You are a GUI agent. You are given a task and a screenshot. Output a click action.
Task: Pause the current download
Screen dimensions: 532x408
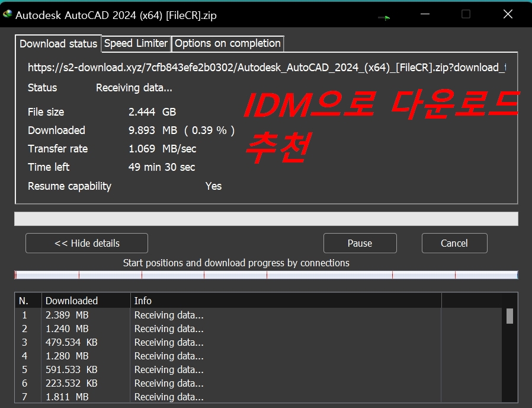coord(360,243)
